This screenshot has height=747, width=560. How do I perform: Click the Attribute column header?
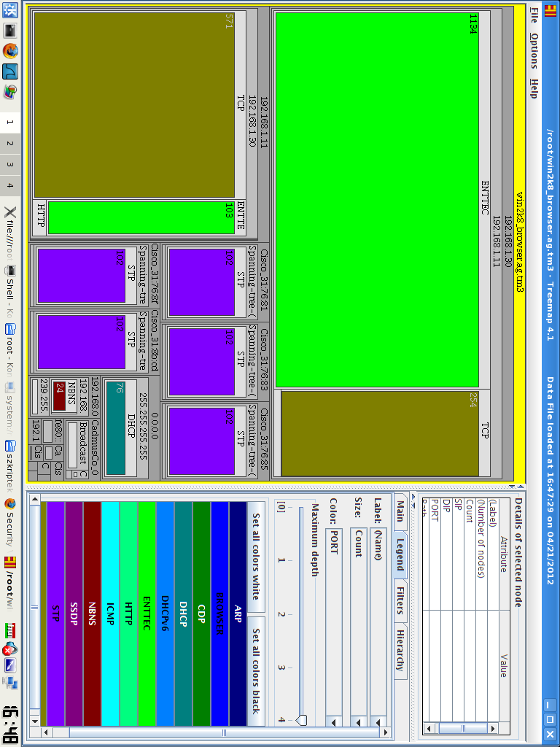(503, 553)
